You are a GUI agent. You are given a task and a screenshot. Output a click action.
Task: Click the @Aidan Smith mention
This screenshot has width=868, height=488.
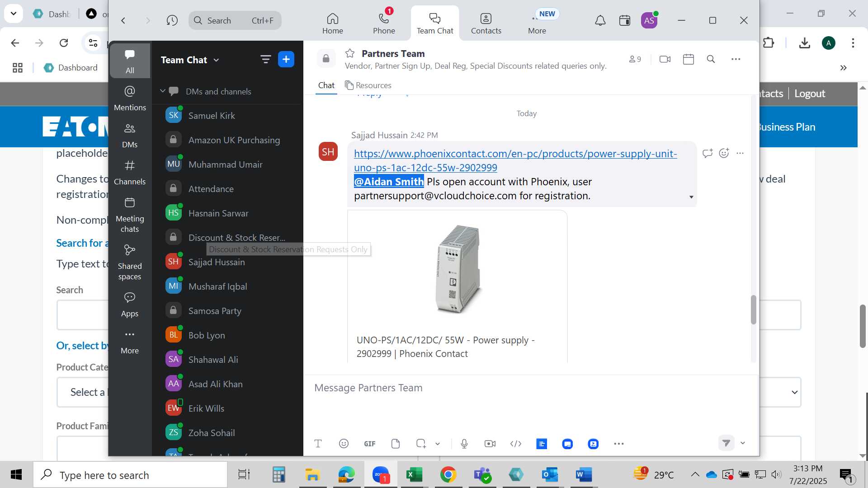click(x=389, y=182)
